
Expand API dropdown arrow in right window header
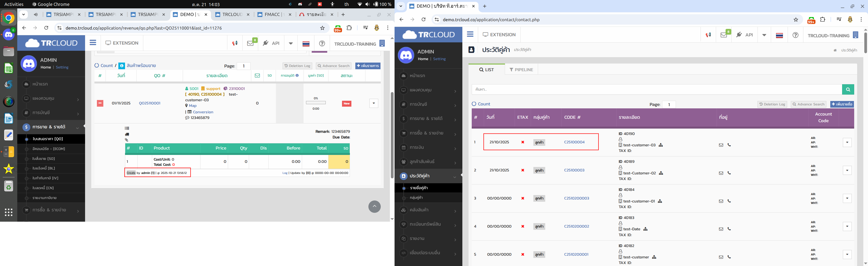point(764,35)
